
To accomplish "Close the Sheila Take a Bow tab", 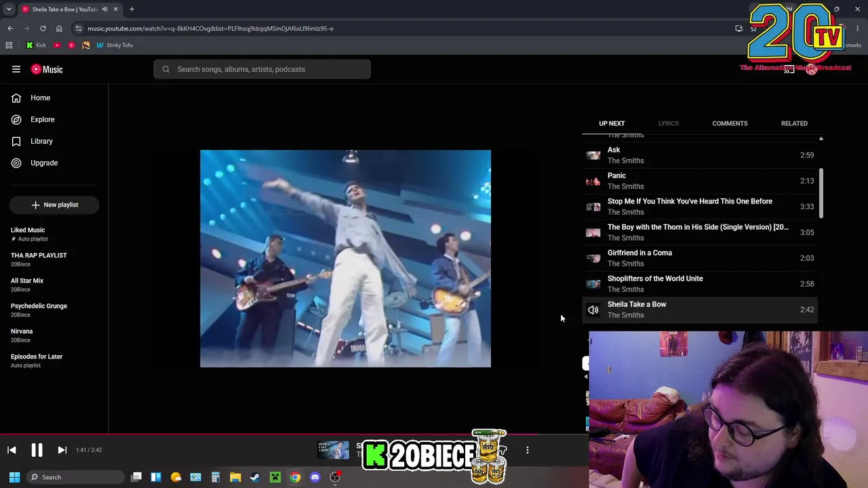I will [x=115, y=9].
